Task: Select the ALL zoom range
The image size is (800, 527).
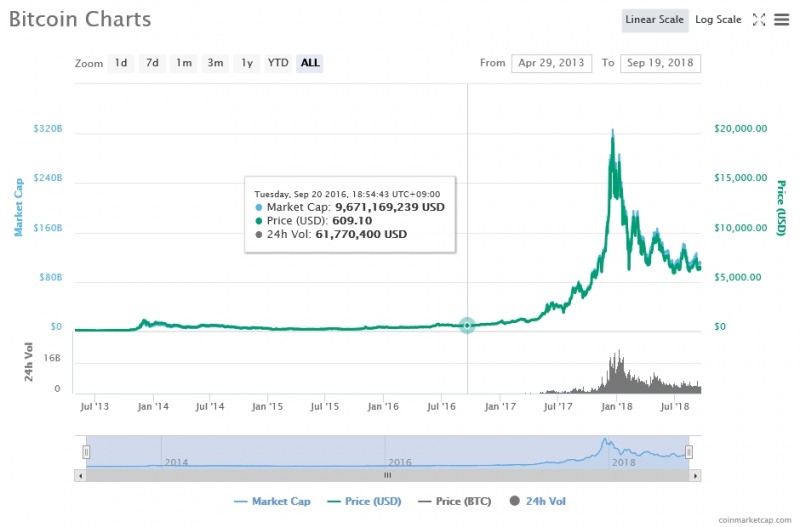Action: point(310,63)
